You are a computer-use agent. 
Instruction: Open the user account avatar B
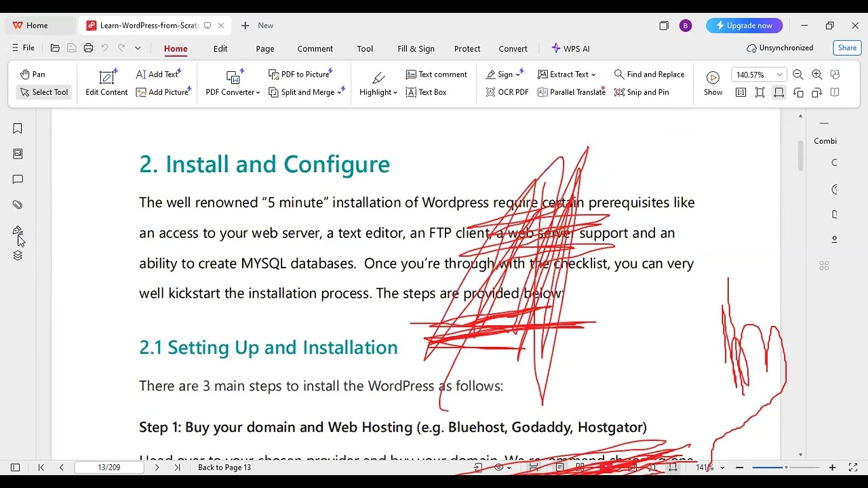point(685,26)
